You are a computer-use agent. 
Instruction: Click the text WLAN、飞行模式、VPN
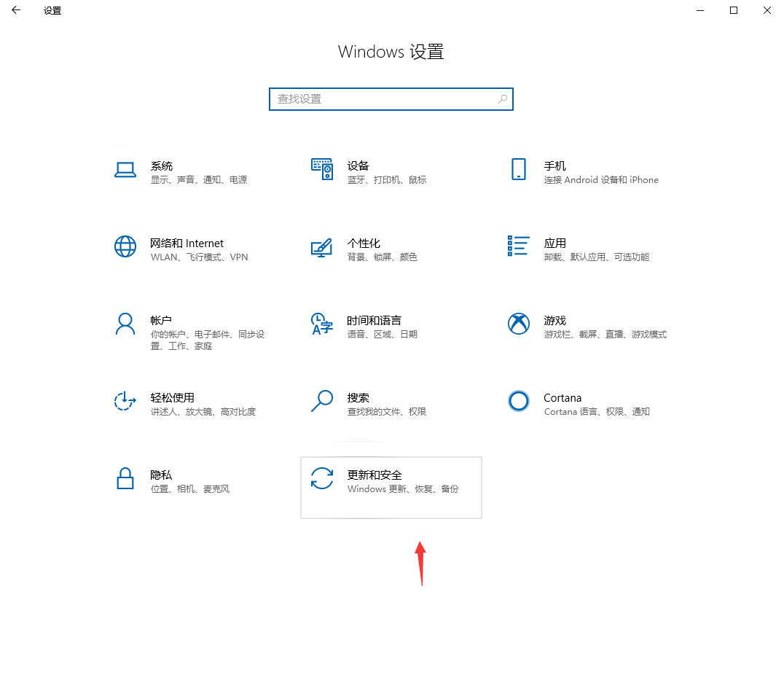pyautogui.click(x=200, y=257)
